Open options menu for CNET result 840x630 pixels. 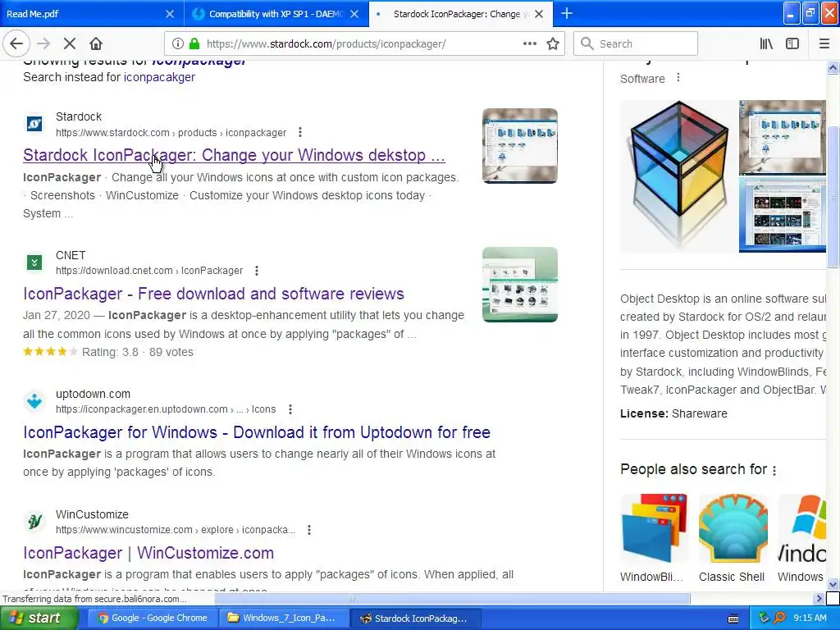click(x=257, y=271)
